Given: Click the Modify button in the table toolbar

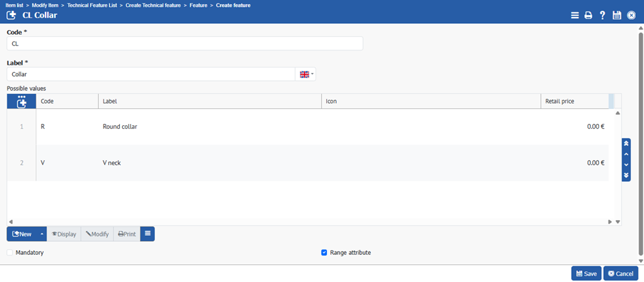Looking at the screenshot, I should click(x=97, y=234).
